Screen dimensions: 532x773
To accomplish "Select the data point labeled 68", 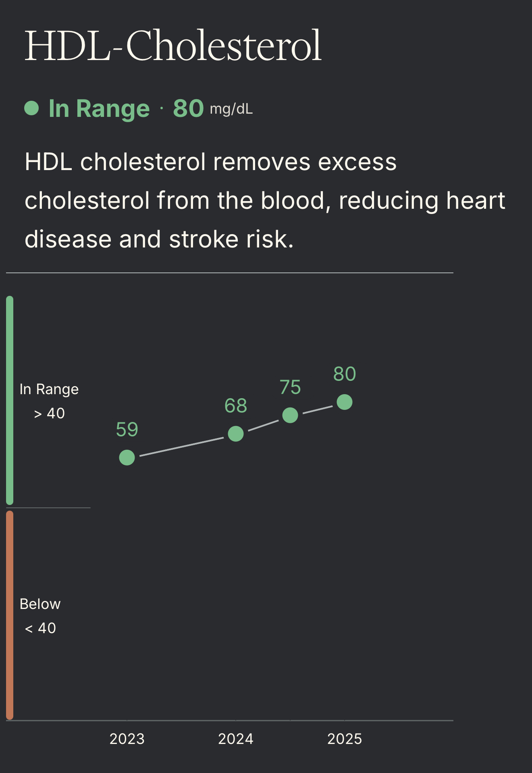I will [236, 434].
